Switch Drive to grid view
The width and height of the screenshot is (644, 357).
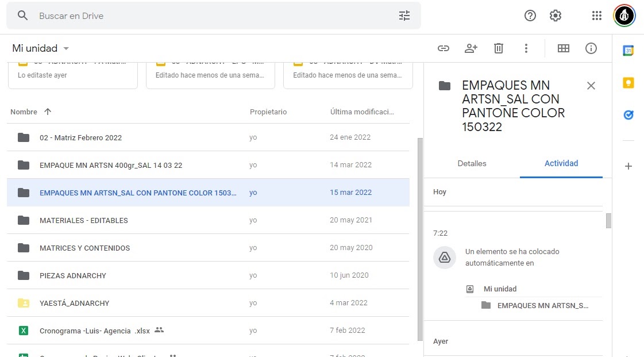click(x=564, y=49)
